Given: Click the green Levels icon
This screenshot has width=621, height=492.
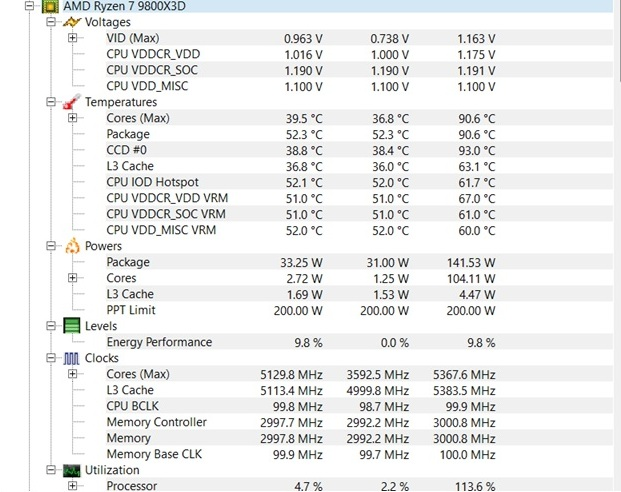Looking at the screenshot, I should (72, 326).
